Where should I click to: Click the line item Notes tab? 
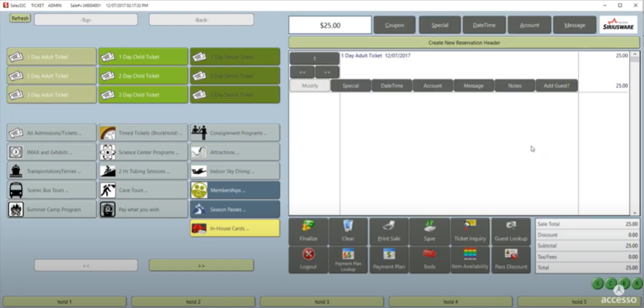tap(514, 86)
